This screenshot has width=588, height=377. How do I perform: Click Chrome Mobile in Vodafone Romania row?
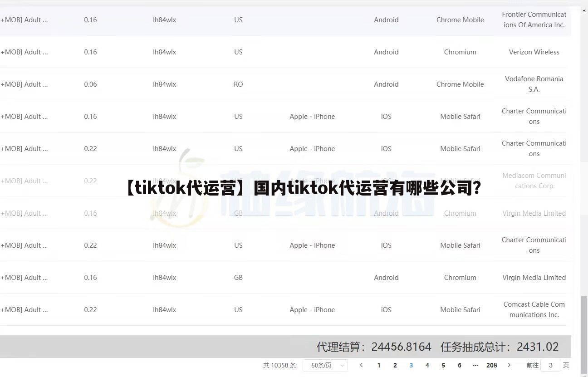[460, 84]
